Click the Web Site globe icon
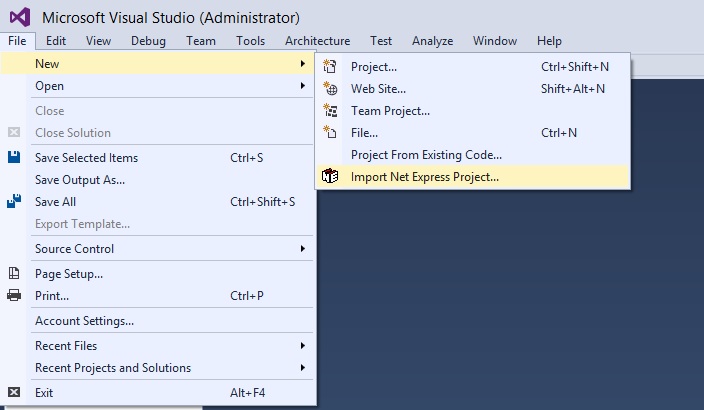The image size is (704, 410). click(330, 89)
